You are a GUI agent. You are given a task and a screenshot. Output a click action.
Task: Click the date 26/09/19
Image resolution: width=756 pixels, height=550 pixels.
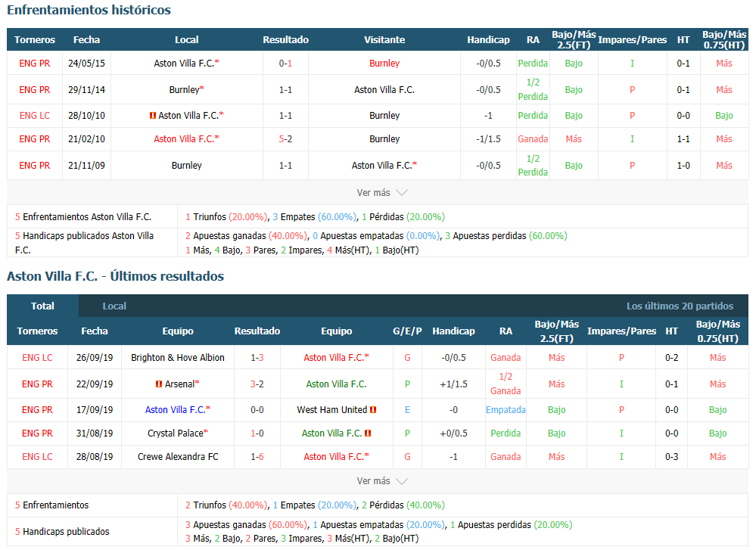click(95, 358)
